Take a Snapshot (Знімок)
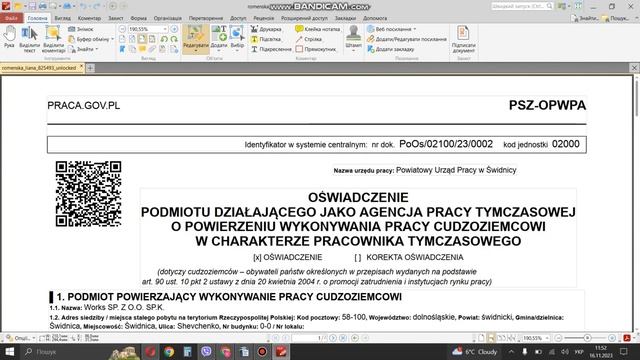The height and width of the screenshot is (360, 640). pyautogui.click(x=81, y=29)
